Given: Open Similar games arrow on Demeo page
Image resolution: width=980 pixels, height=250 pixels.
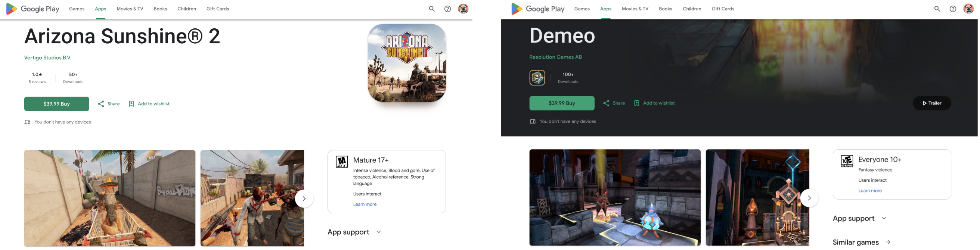Looking at the screenshot, I should click(x=888, y=242).
